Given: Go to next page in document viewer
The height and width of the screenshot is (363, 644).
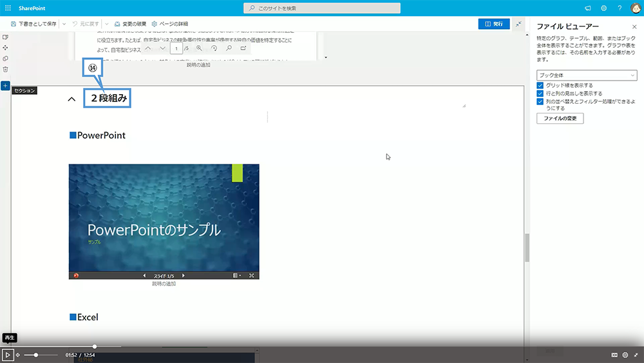Looking at the screenshot, I should tap(163, 48).
